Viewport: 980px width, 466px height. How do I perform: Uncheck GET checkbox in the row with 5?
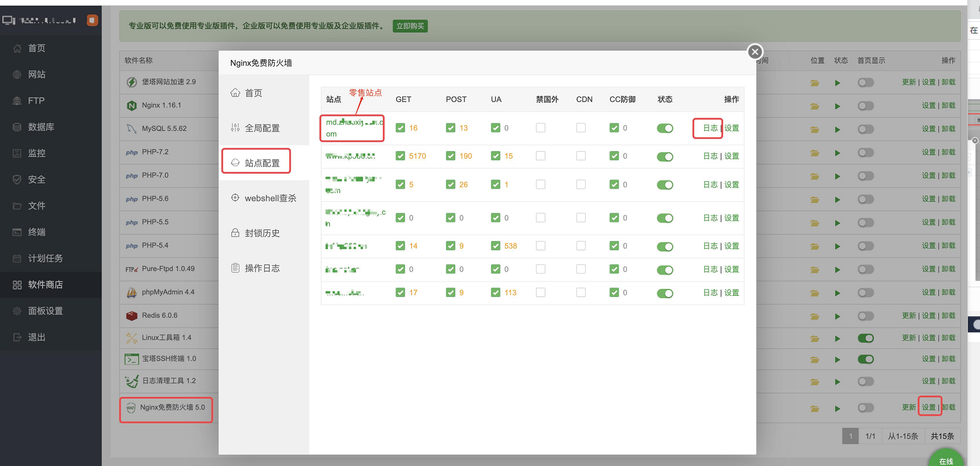coord(400,185)
